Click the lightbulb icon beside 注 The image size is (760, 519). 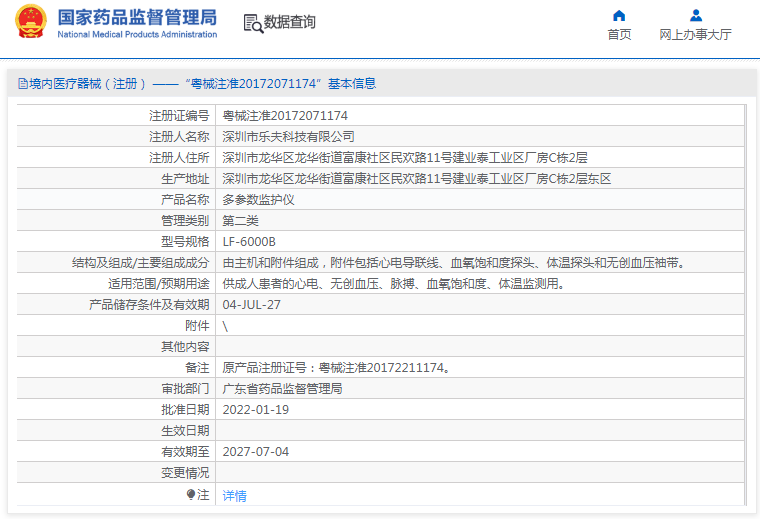click(x=191, y=494)
